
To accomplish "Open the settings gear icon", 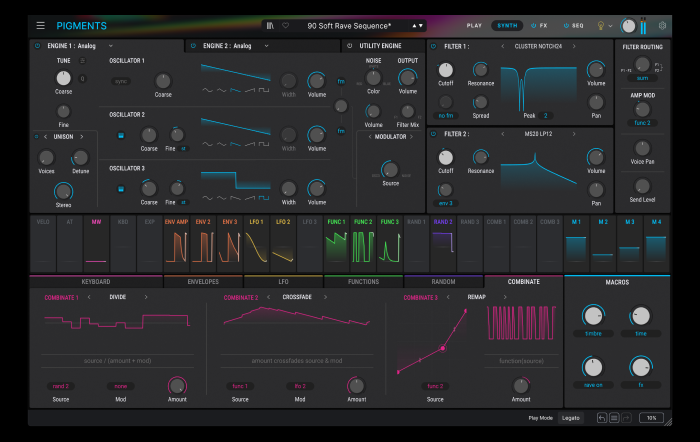I will pos(662,26).
